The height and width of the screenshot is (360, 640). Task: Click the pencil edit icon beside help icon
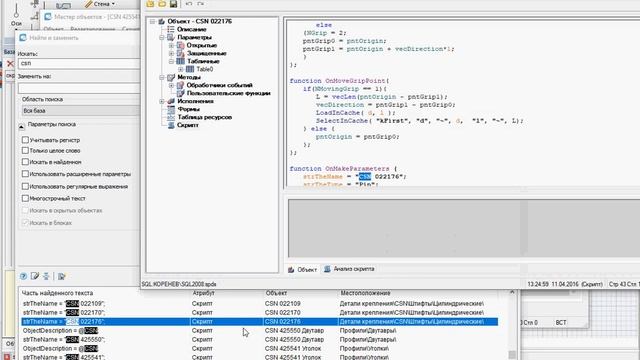click(x=35, y=276)
